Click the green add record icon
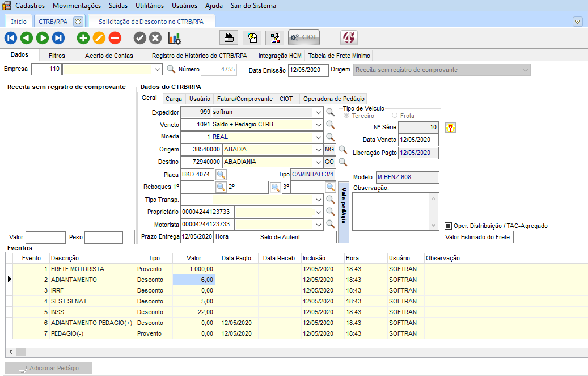 (x=83, y=38)
